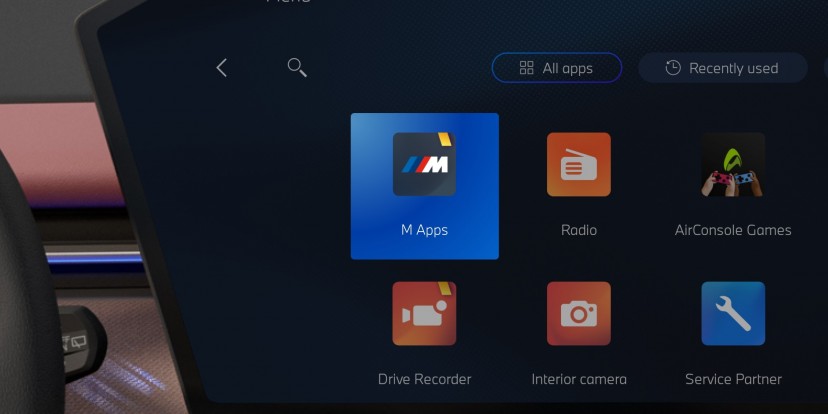Open search with the magnifying glass icon
This screenshot has height=414, width=828.
pyautogui.click(x=296, y=67)
